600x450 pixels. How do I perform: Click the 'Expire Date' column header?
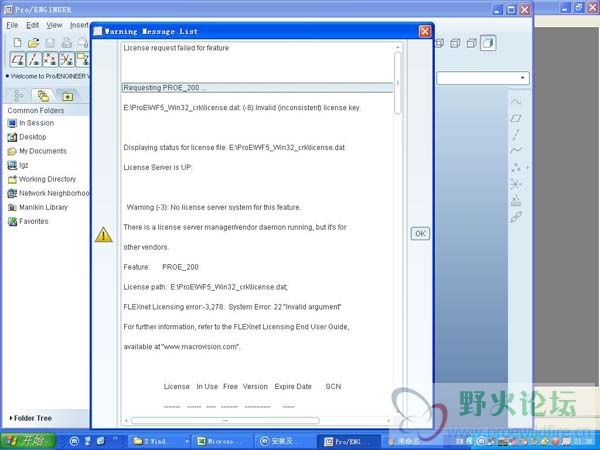point(293,386)
